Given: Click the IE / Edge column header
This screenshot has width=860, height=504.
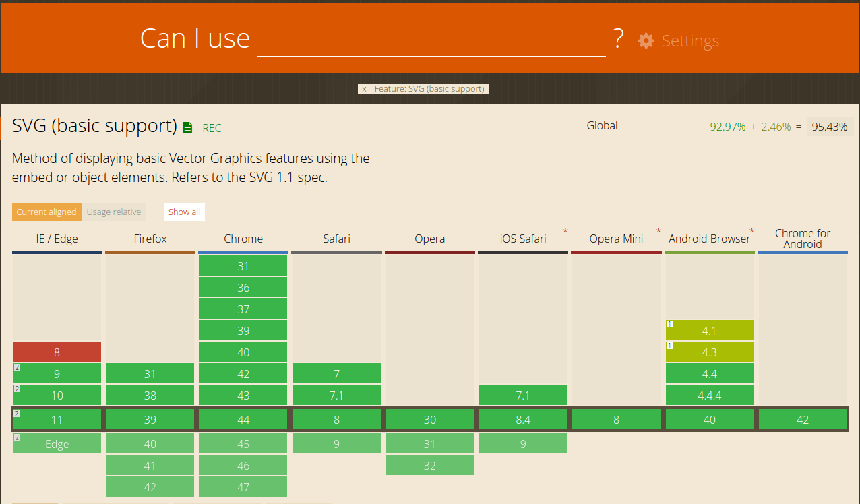Looking at the screenshot, I should pos(57,239).
